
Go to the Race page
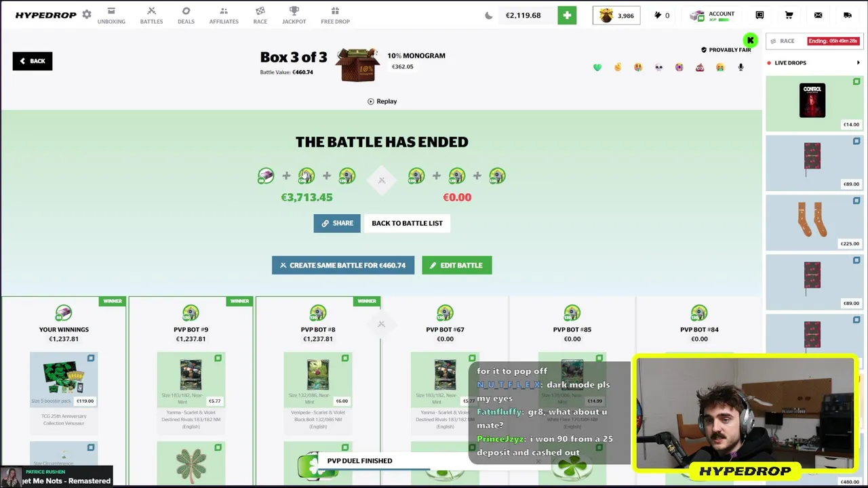260,16
